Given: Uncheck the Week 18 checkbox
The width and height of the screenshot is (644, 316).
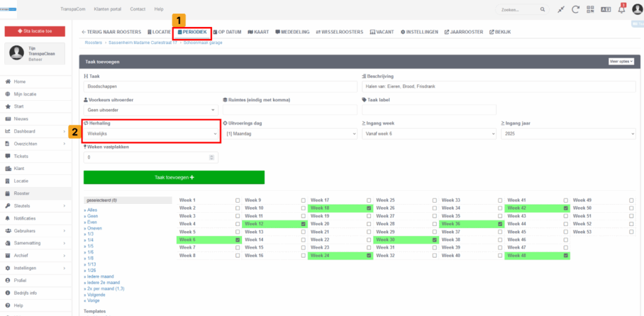Looking at the screenshot, I should coord(369,208).
